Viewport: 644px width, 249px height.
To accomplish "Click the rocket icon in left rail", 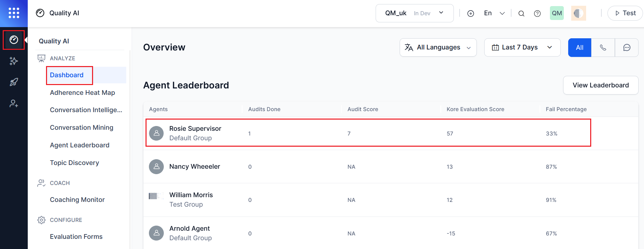I will pyautogui.click(x=14, y=82).
